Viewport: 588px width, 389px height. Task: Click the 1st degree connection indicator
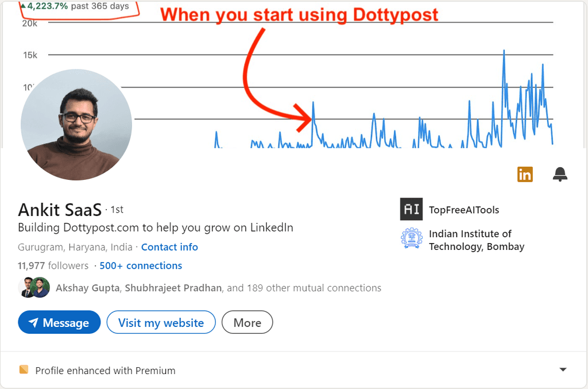tap(116, 209)
